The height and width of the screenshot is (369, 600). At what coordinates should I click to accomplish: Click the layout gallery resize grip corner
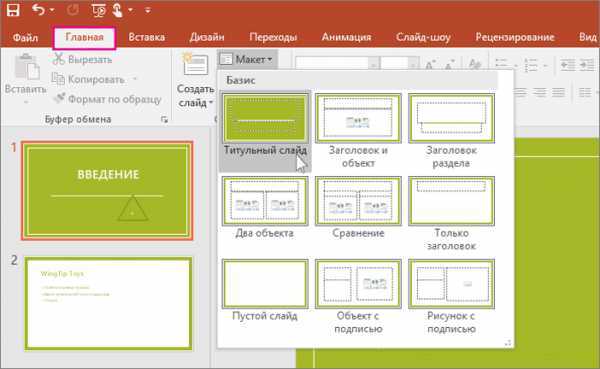coord(508,343)
